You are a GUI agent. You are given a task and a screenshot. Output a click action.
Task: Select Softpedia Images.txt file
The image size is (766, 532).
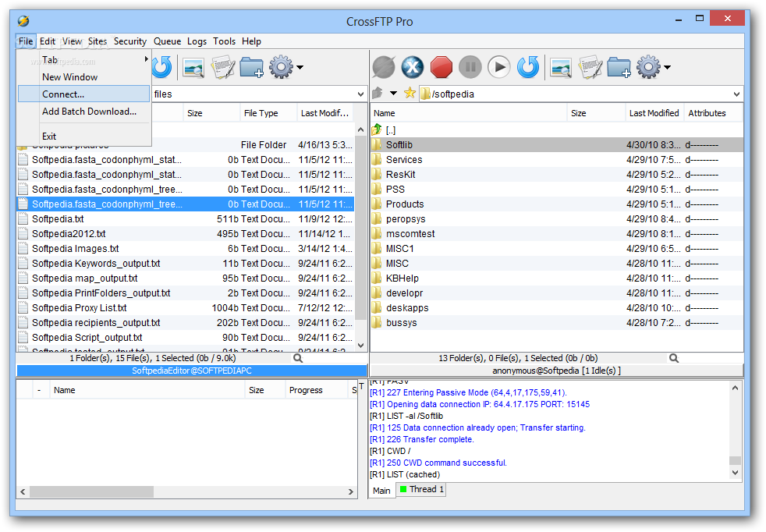[186, 248]
